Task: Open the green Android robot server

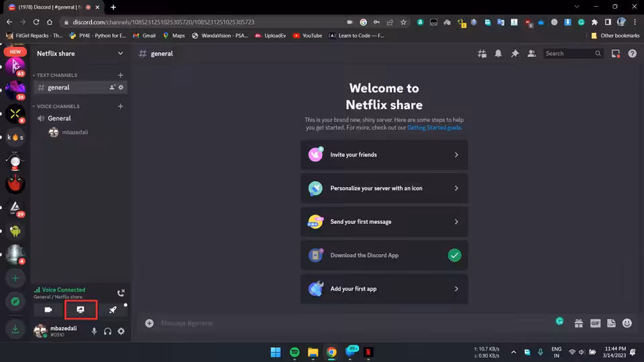Action: pos(15,231)
